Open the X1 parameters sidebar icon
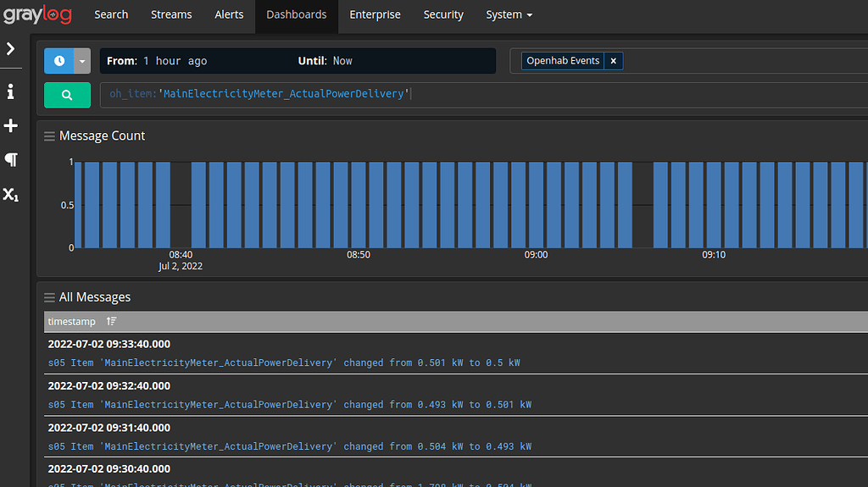This screenshot has height=487, width=868. tap(10, 194)
